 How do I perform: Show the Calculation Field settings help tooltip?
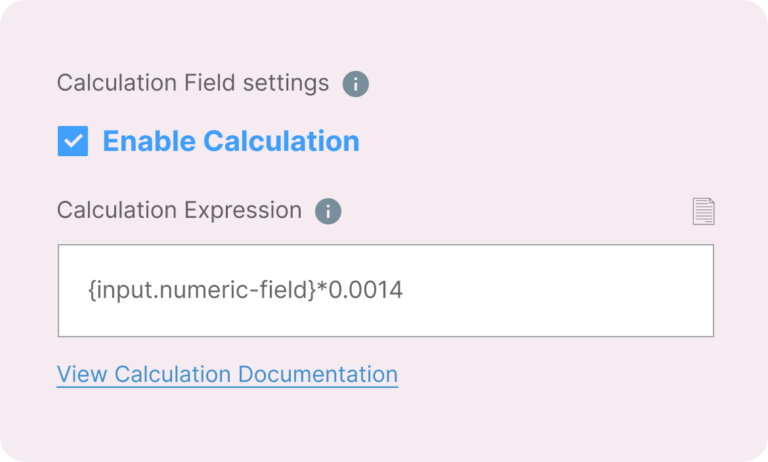tap(355, 84)
